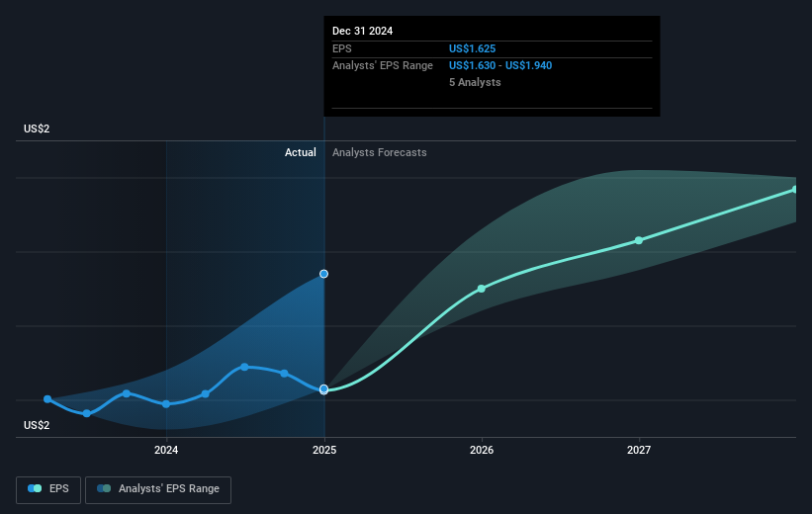Image resolution: width=812 pixels, height=514 pixels.
Task: Select the Dec 31 2024 actual EPS point
Action: [x=323, y=388]
